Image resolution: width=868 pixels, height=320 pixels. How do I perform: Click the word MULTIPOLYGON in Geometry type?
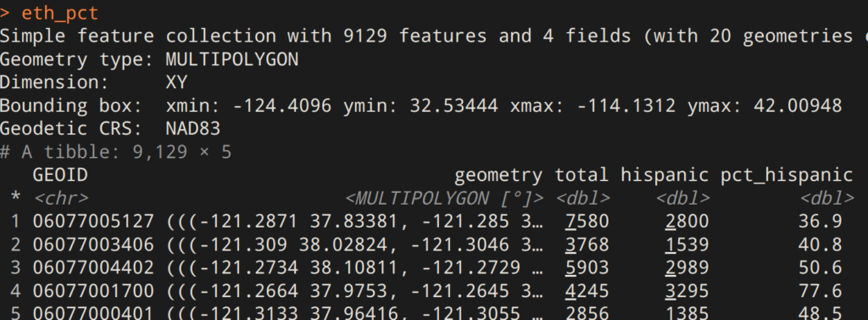[x=232, y=59]
